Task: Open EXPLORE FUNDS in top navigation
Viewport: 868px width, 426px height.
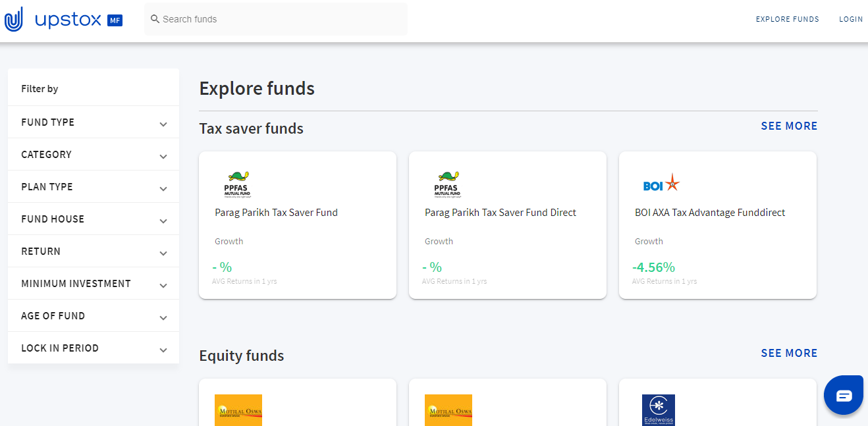Action: (x=788, y=19)
